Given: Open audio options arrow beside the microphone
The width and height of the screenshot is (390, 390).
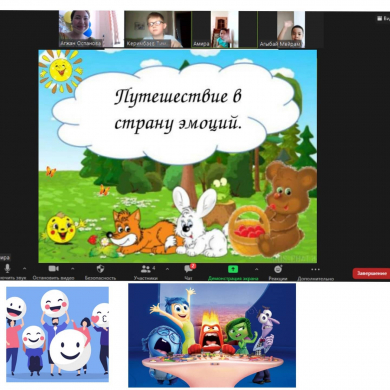Looking at the screenshot, I should coord(24,269).
